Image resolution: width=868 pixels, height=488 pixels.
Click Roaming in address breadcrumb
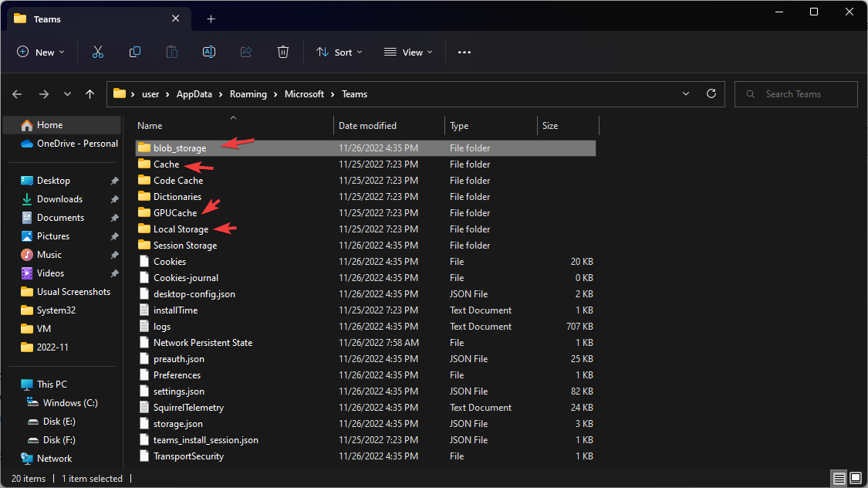point(248,94)
